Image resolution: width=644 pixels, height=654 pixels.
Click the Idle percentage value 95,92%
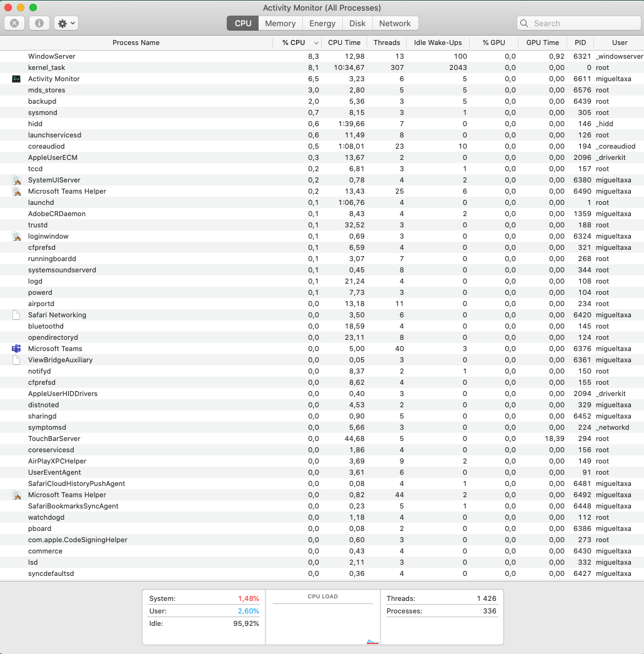tap(246, 624)
